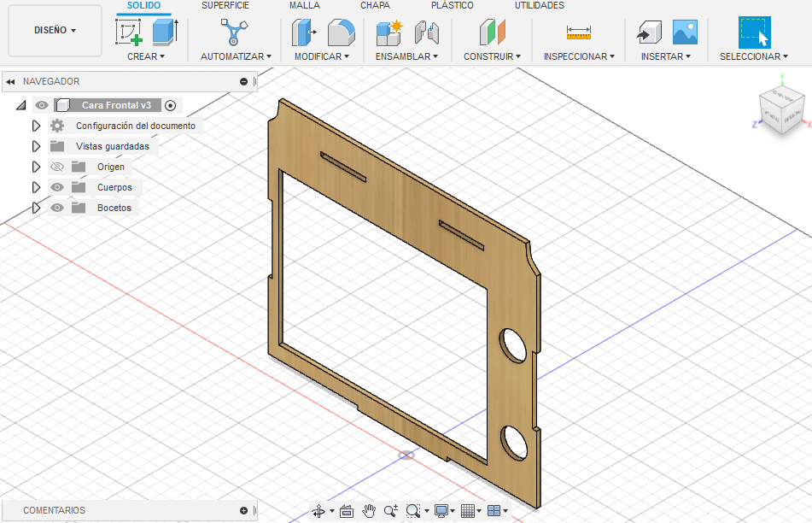The height and width of the screenshot is (523, 812).
Task: Open the Zoom Window options arrow
Action: 427,512
